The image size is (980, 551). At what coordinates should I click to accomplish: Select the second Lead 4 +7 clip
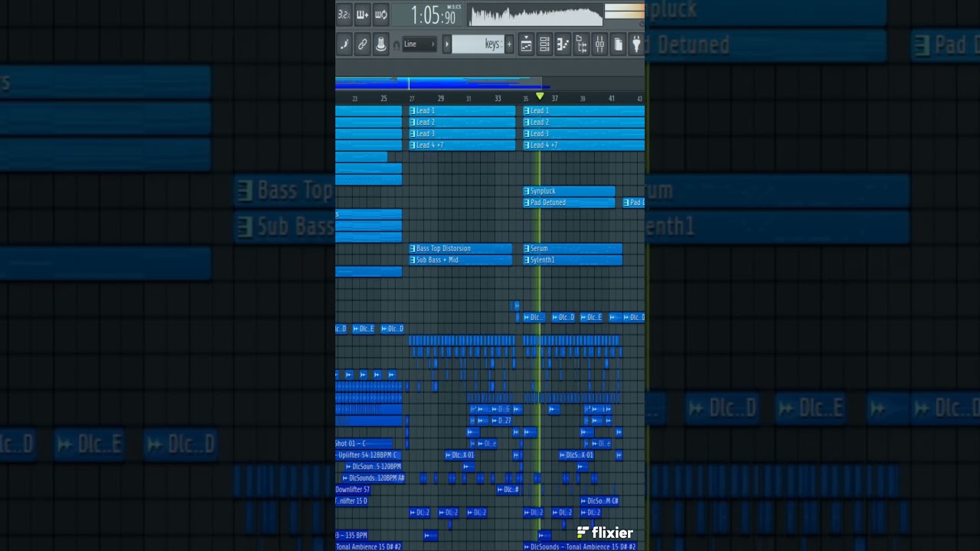[x=583, y=145]
